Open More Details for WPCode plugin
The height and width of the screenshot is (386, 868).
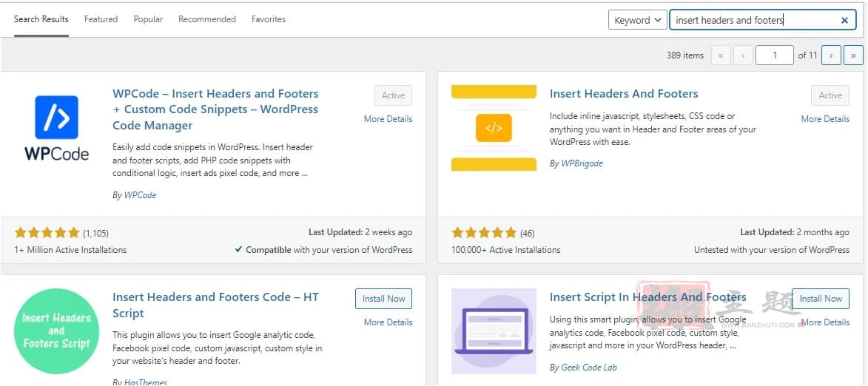pos(388,119)
